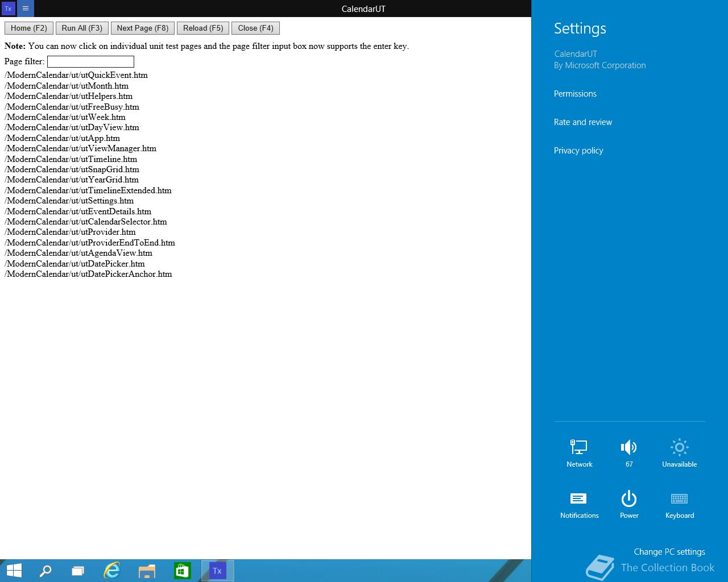Click the Settings pane heading
The width and height of the screenshot is (728, 582).
[580, 28]
